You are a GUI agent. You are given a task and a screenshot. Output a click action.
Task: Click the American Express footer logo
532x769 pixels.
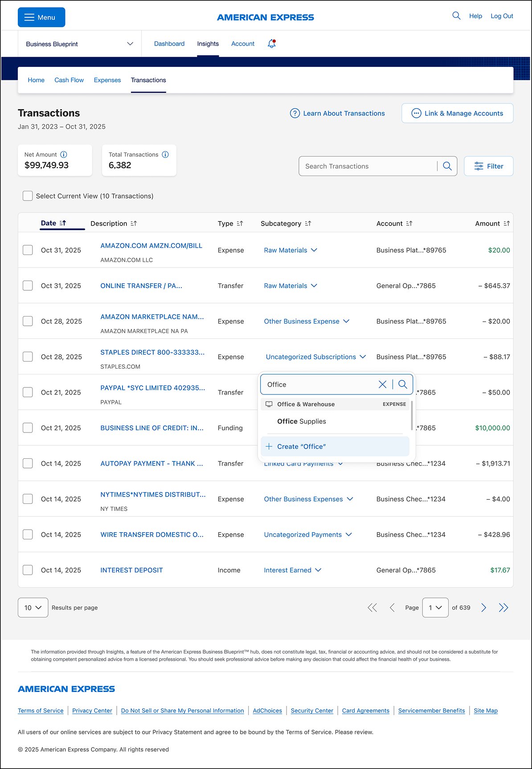point(66,689)
